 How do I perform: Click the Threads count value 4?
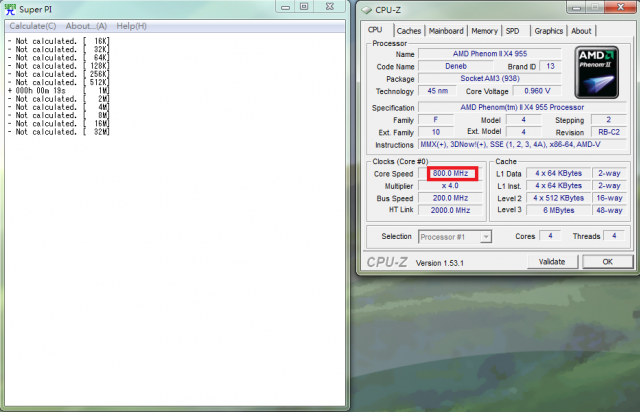coord(614,236)
